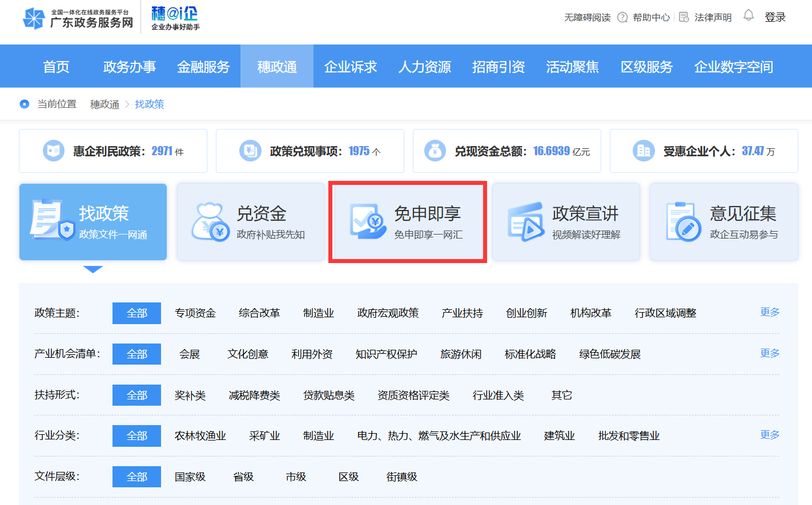
Task: Expand 更多 for 行业分类 options
Action: [x=769, y=435]
